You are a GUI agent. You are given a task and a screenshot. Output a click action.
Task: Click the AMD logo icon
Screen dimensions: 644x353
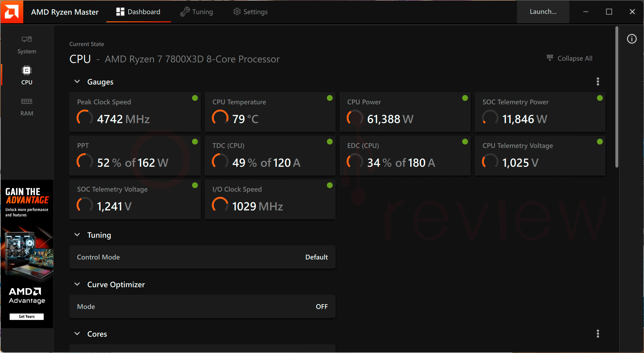(12, 12)
